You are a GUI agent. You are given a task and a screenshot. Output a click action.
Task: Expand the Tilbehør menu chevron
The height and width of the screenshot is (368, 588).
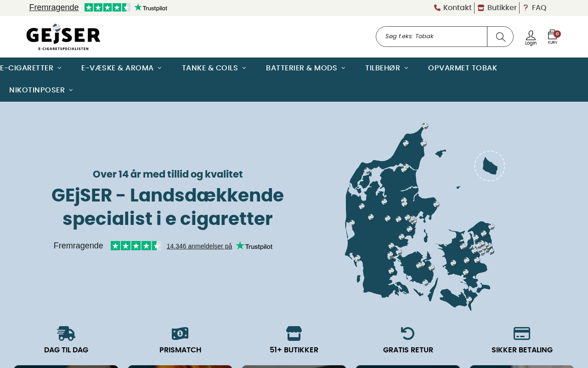click(406, 68)
